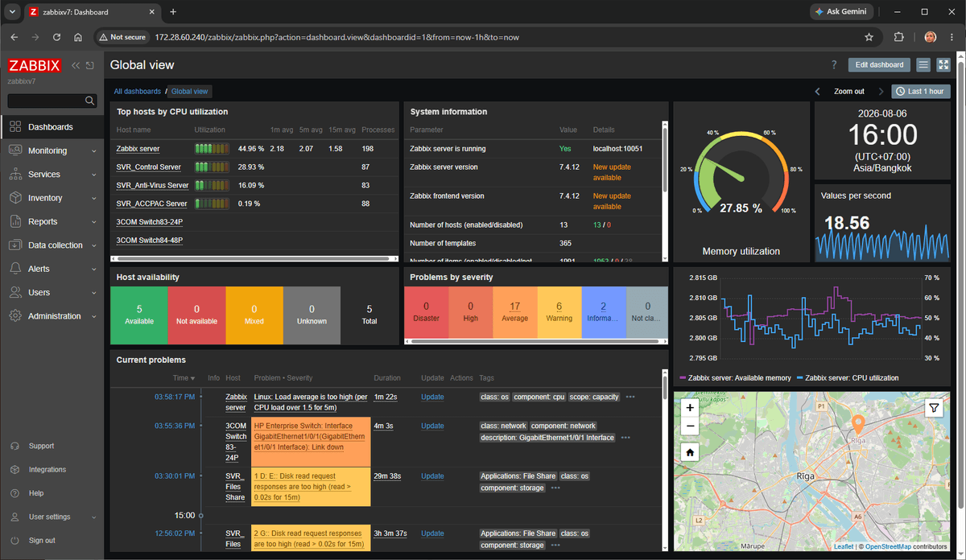Open the Leaflet attribution link
The image size is (966, 560).
(844, 546)
